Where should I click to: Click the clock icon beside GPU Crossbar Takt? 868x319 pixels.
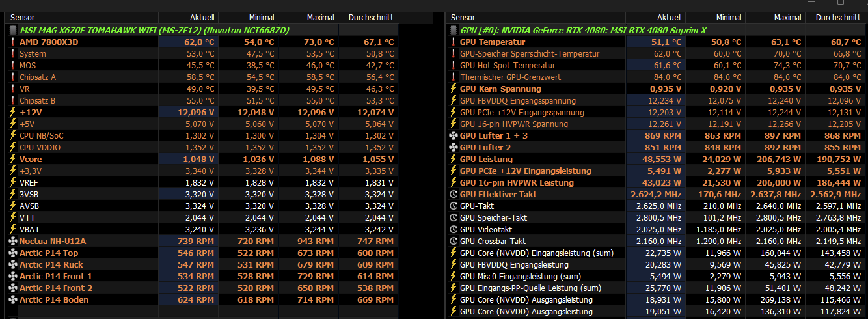click(x=453, y=241)
